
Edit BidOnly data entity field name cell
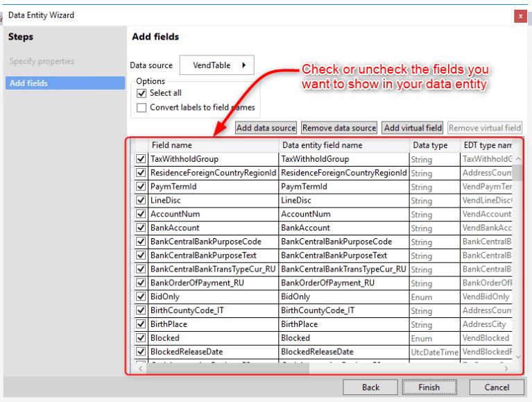pos(344,296)
